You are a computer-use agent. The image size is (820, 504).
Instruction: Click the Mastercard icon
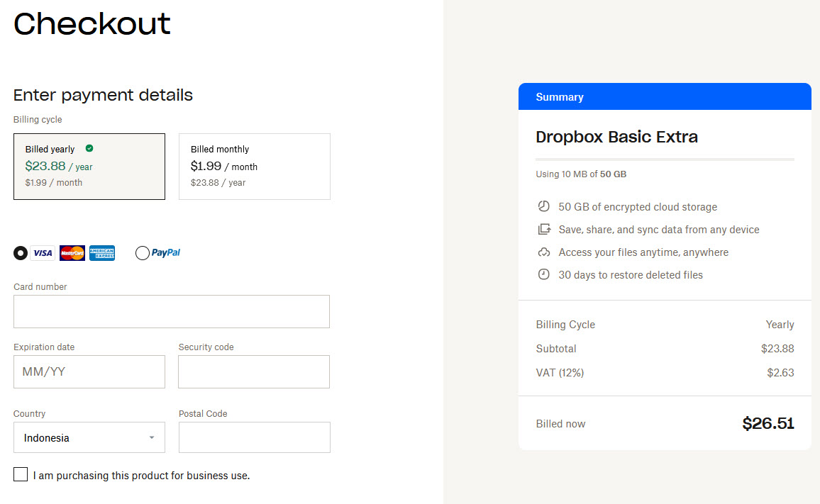point(72,253)
